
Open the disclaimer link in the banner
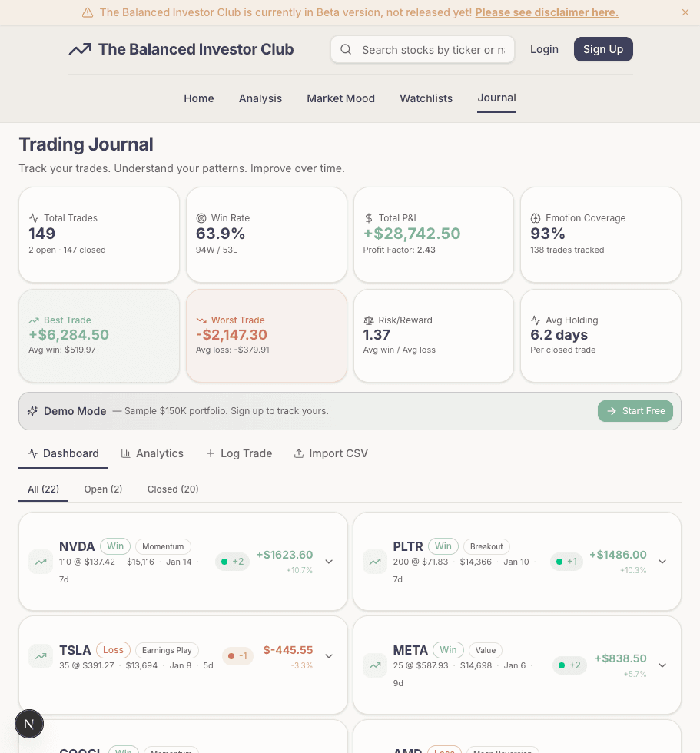tap(546, 12)
